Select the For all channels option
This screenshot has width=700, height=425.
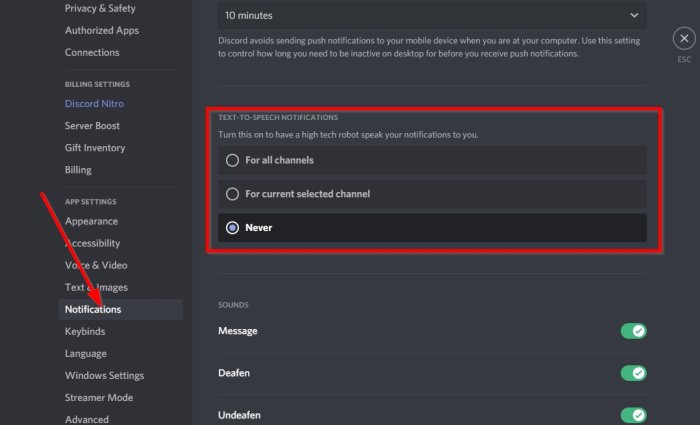coord(233,160)
